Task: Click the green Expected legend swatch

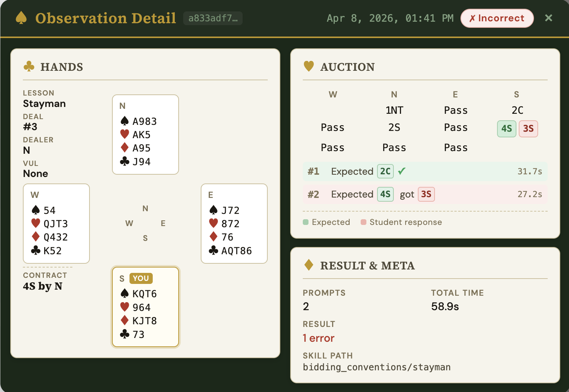Action: [x=305, y=222]
